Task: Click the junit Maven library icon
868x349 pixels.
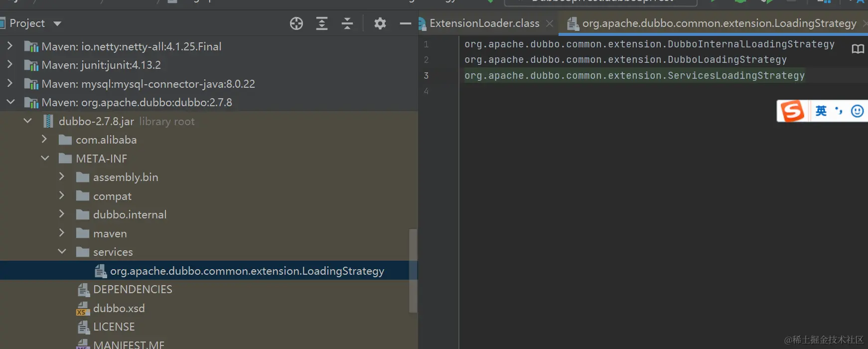Action: 31,65
